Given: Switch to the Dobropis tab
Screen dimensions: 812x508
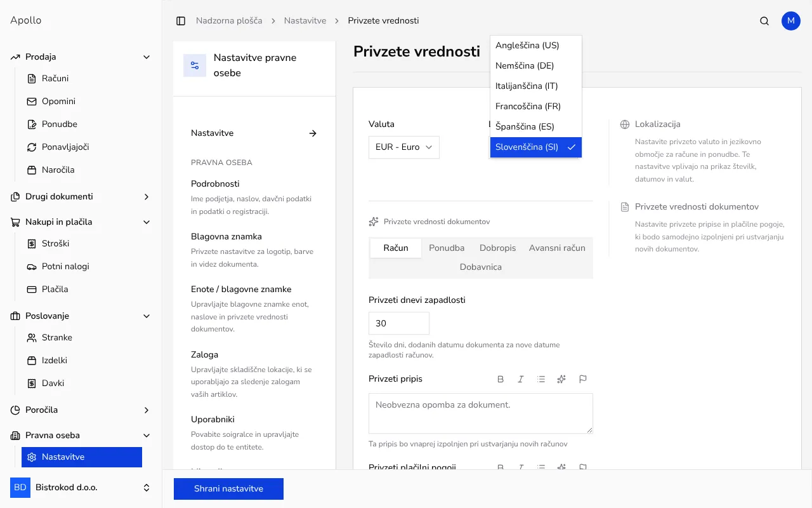Looking at the screenshot, I should pyautogui.click(x=498, y=248).
